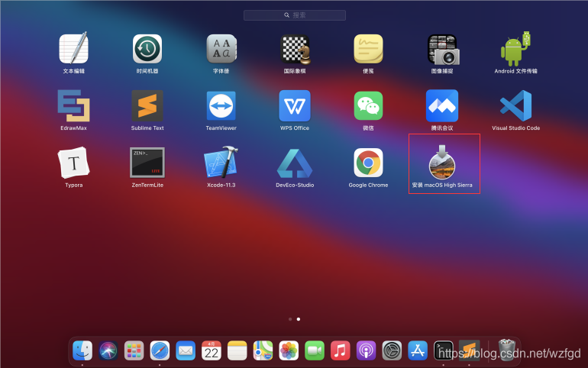This screenshot has height=368, width=588.
Task: Open Maps from the Dock
Action: tap(263, 350)
